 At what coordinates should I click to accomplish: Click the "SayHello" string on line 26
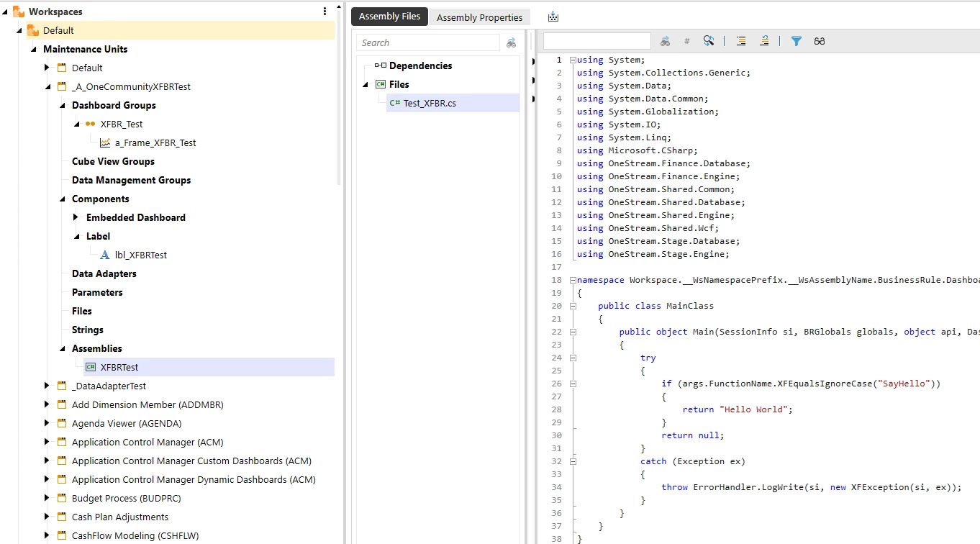[903, 384]
